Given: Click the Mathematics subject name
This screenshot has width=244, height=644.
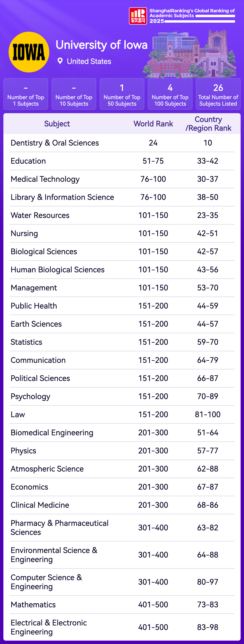Looking at the screenshot, I should 33,605.
